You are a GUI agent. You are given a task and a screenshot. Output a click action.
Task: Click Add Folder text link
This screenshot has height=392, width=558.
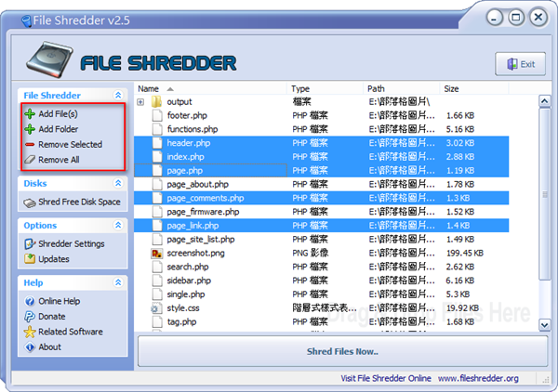[59, 129]
